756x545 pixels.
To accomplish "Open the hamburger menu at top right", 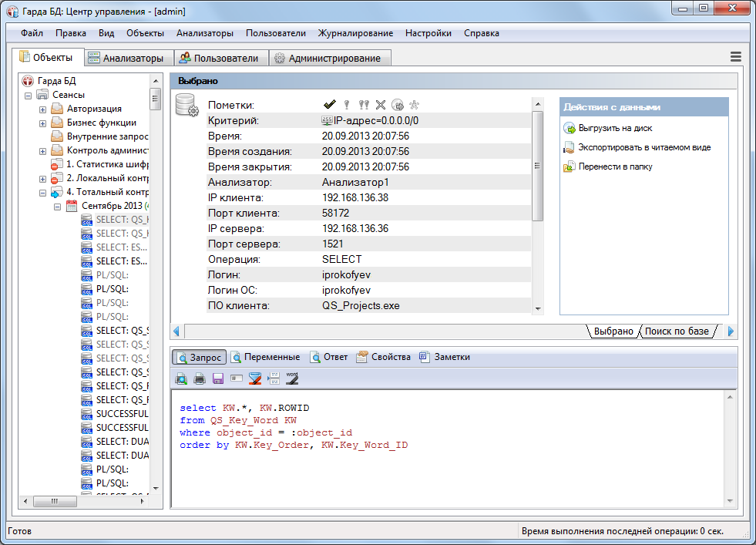I will tap(736, 58).
